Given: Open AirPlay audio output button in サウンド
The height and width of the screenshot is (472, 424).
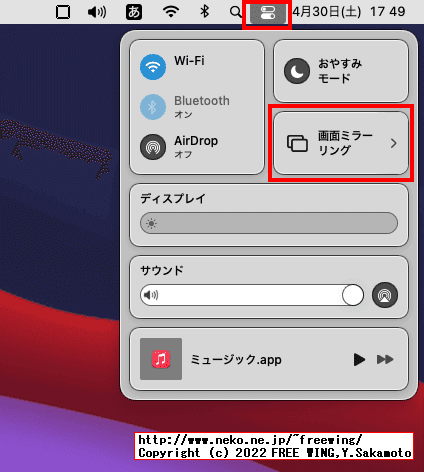Looking at the screenshot, I should pyautogui.click(x=385, y=295).
